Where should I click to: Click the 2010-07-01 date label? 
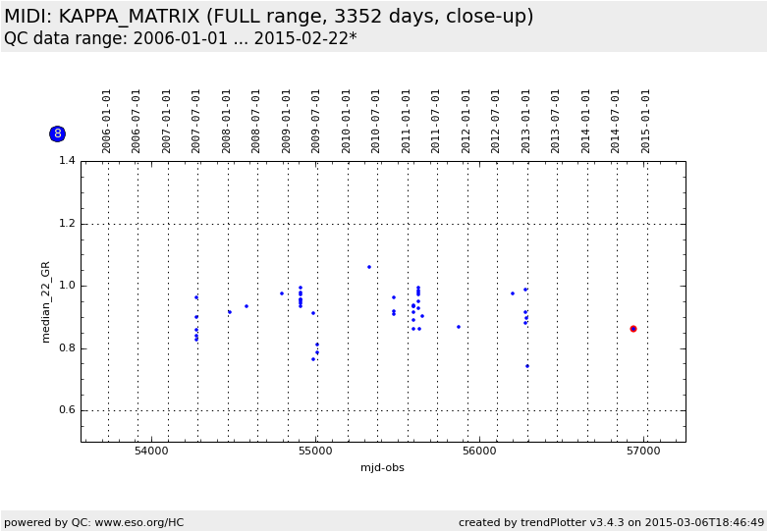pos(376,121)
